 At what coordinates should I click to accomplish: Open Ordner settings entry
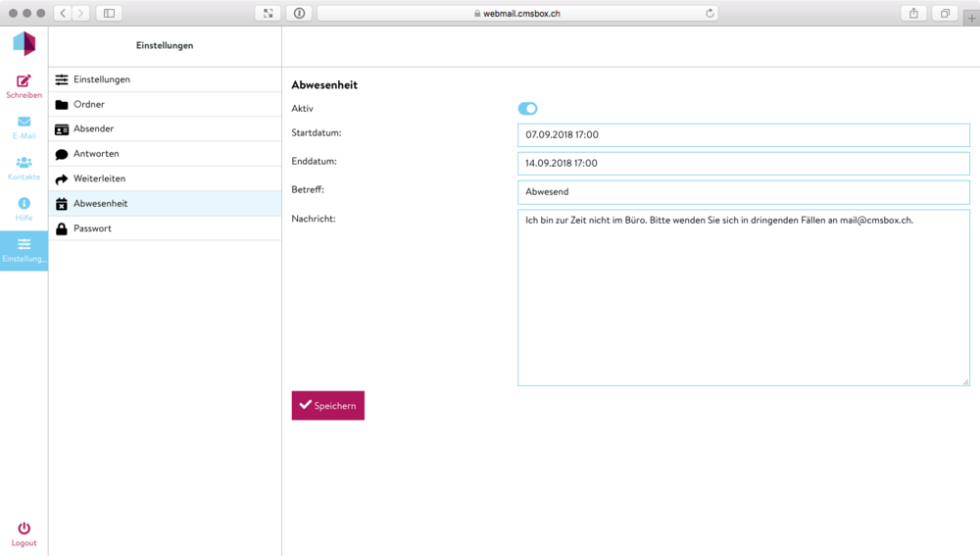(x=165, y=105)
